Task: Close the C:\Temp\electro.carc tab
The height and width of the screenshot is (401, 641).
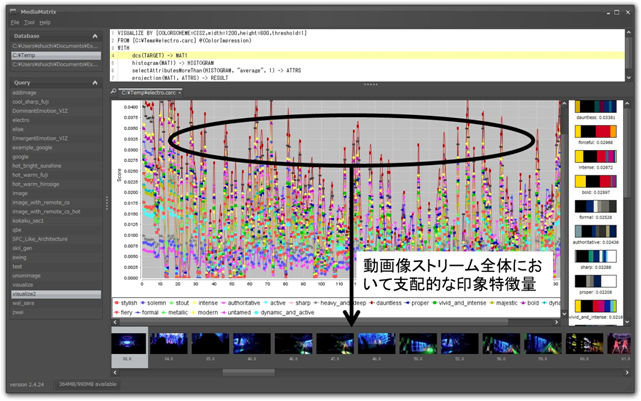Action: coord(180,92)
